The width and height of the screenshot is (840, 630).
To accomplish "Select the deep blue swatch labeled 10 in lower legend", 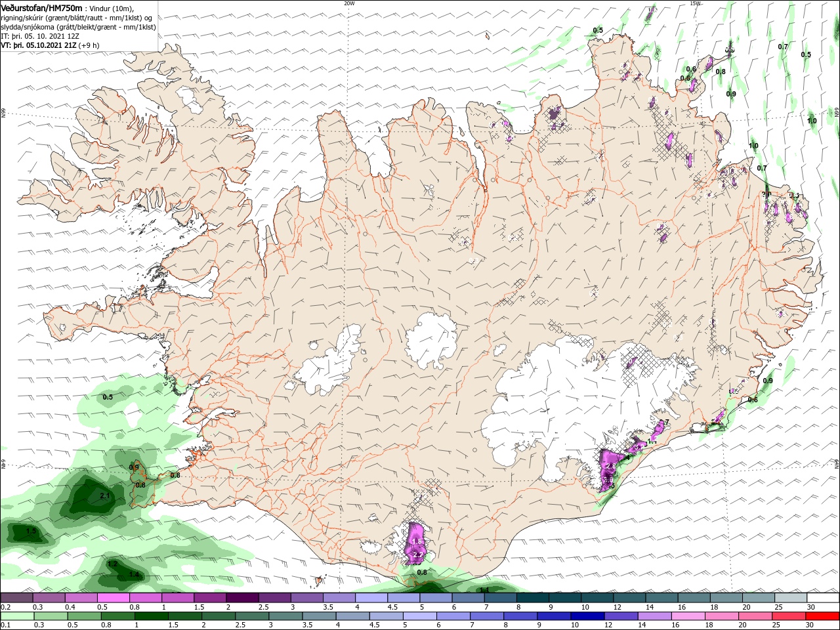I will coord(587,616).
